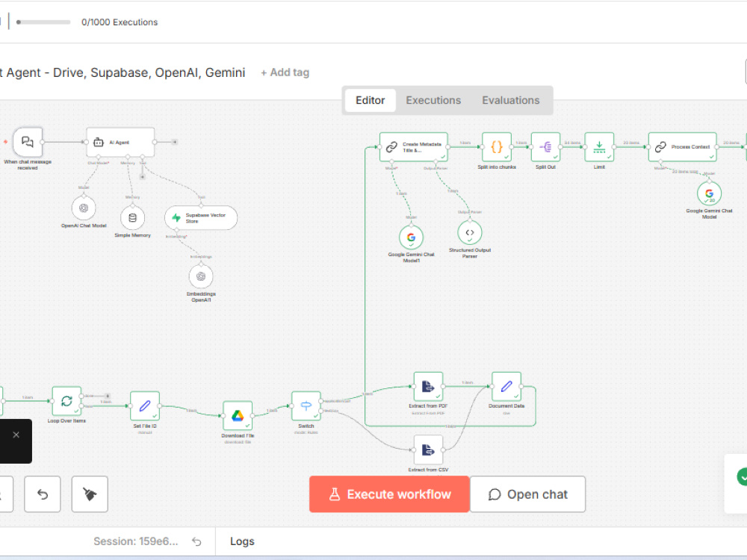Click the workflow name ending 'OpenAI, Gemini'
This screenshot has height=560, width=747.
[123, 72]
